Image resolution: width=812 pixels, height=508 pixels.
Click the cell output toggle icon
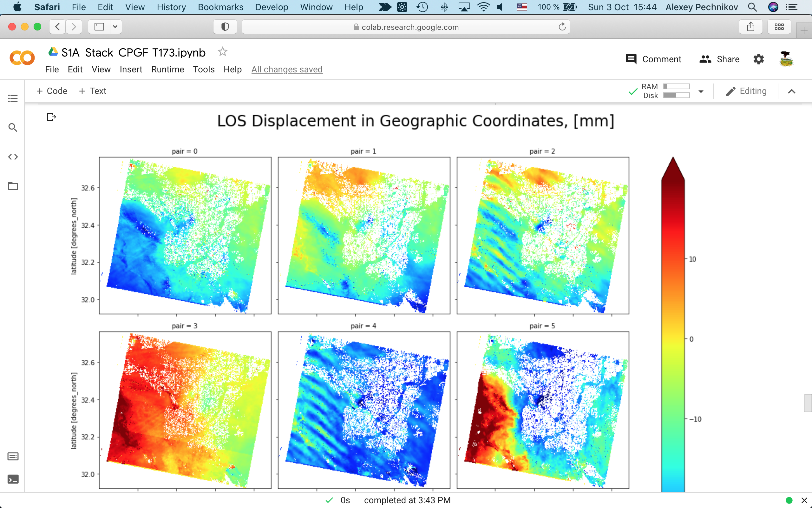pyautogui.click(x=51, y=117)
